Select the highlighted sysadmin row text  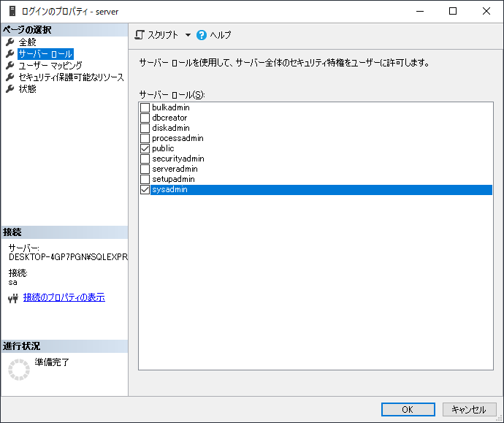(x=169, y=190)
